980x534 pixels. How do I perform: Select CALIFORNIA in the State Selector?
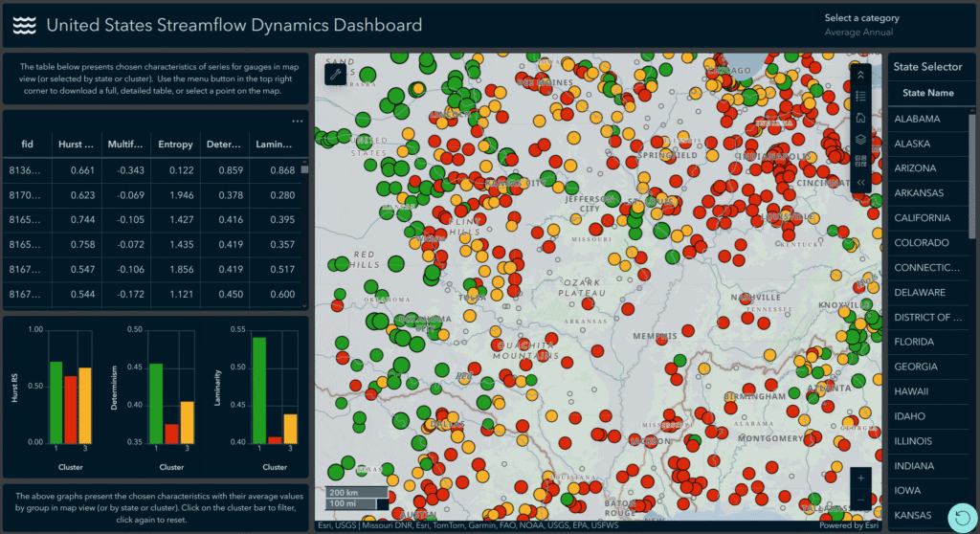[x=922, y=218]
